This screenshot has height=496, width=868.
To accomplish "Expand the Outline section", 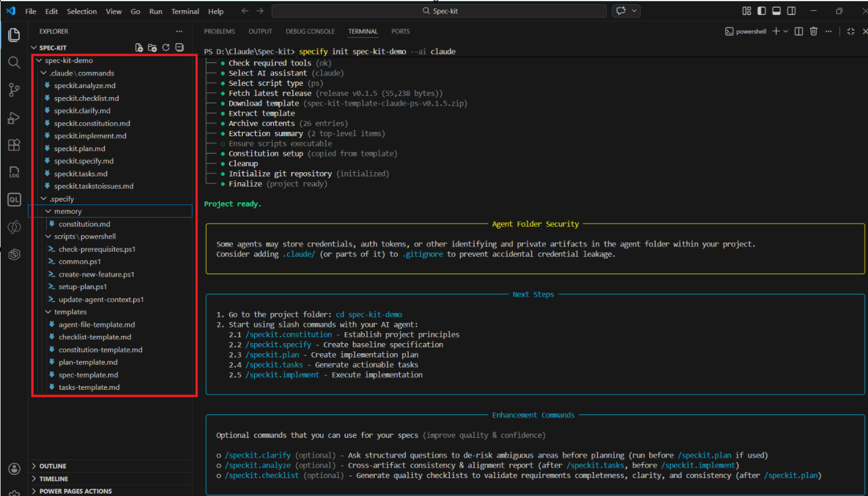I will coord(53,466).
